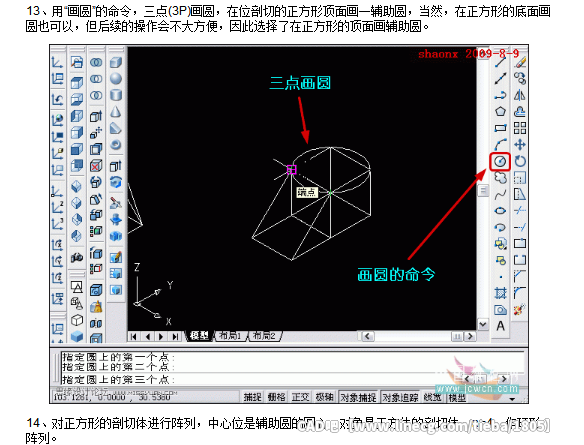Click the Union solids editing icon

point(96,62)
